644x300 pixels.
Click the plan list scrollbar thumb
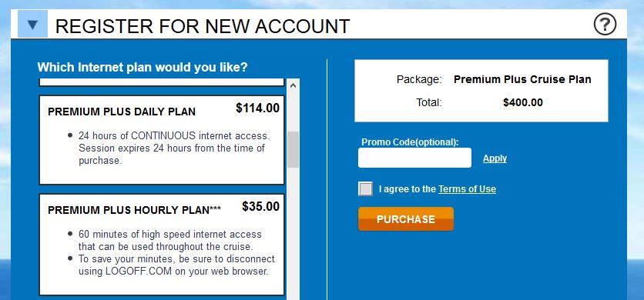point(293,149)
